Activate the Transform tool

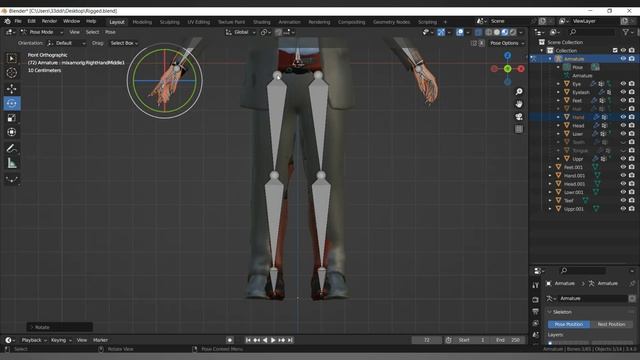coord(11,132)
